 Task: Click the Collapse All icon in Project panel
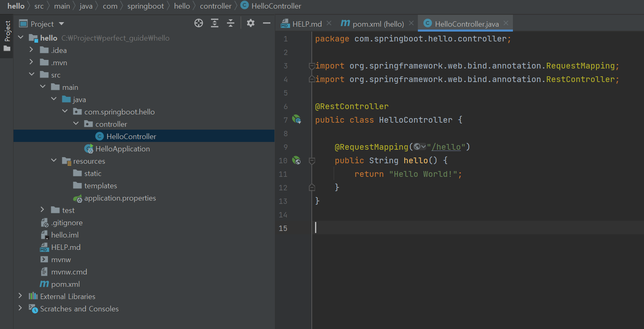click(x=231, y=23)
